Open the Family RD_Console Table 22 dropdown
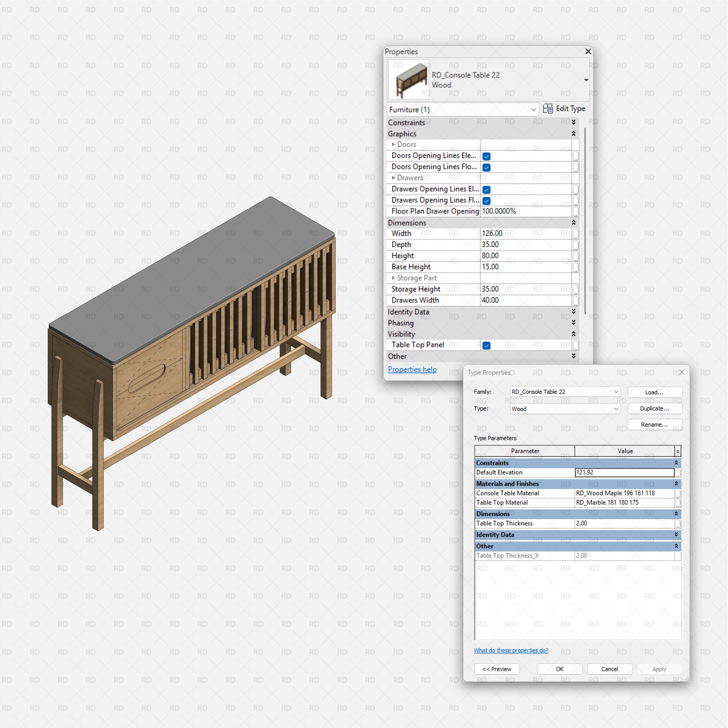Screen dimensions: 728x728 coord(616,392)
